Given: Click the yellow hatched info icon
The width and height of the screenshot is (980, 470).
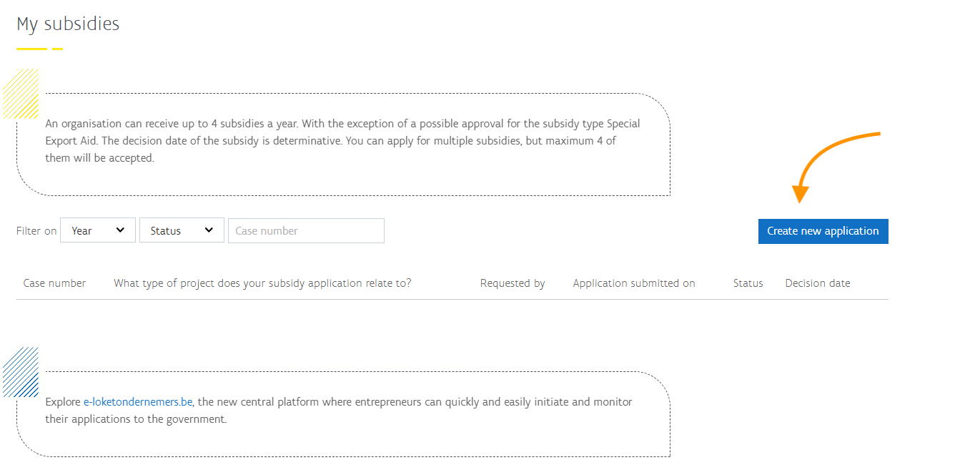Looking at the screenshot, I should coord(20,94).
